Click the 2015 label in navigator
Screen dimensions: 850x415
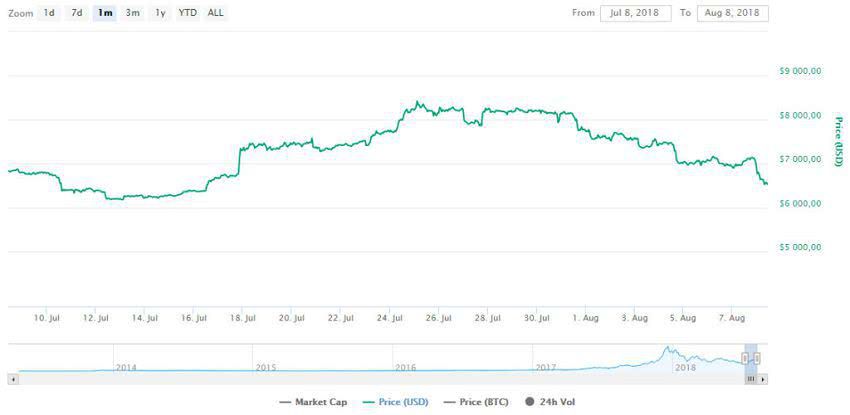[x=266, y=367]
